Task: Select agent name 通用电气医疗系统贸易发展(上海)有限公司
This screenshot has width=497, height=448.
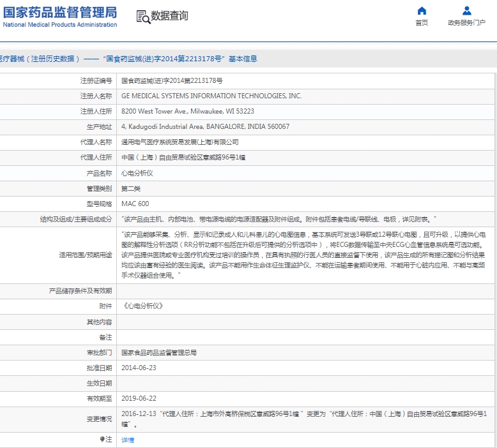Action: pos(180,142)
